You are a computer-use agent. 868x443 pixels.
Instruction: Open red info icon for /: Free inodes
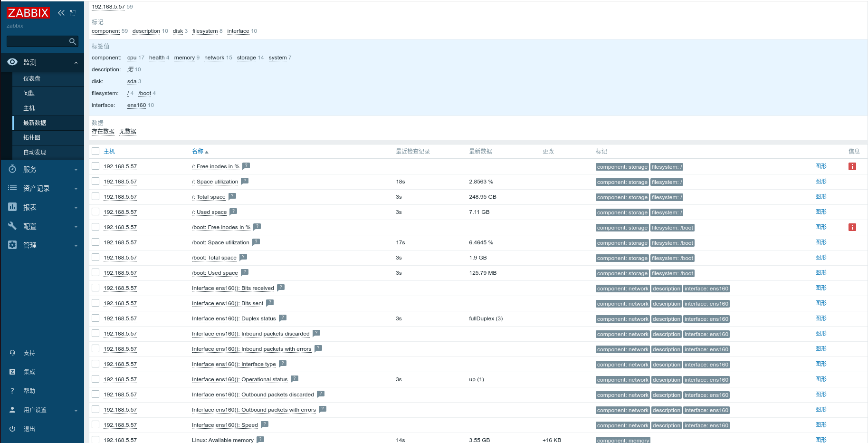coord(852,166)
